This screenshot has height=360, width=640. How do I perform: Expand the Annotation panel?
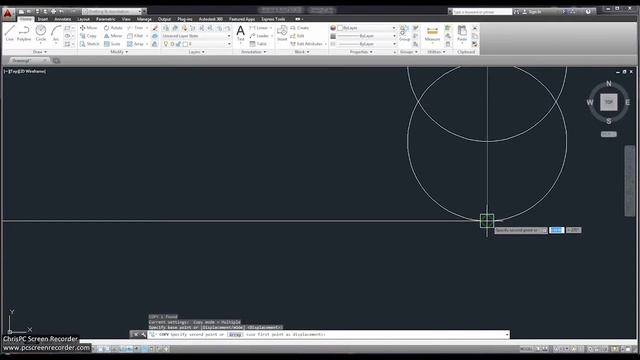[253, 52]
